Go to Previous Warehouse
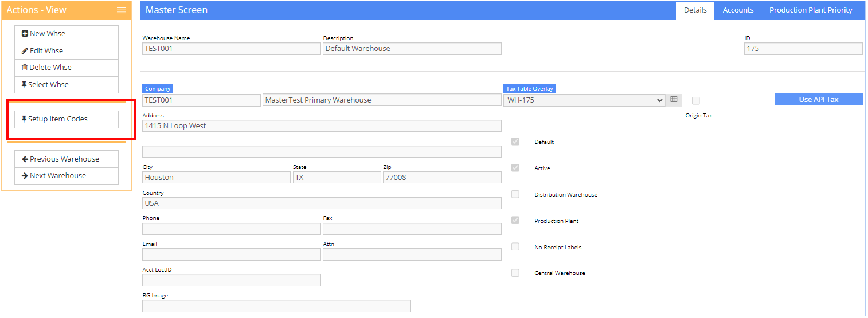Image resolution: width=868 pixels, height=318 pixels. tap(67, 159)
